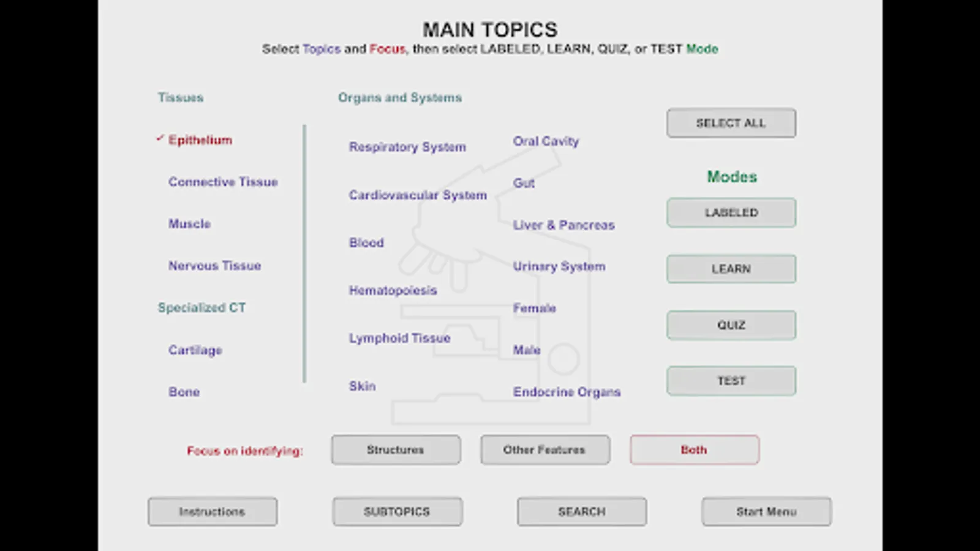Pick the Female topic
This screenshot has width=980, height=551.
click(534, 308)
